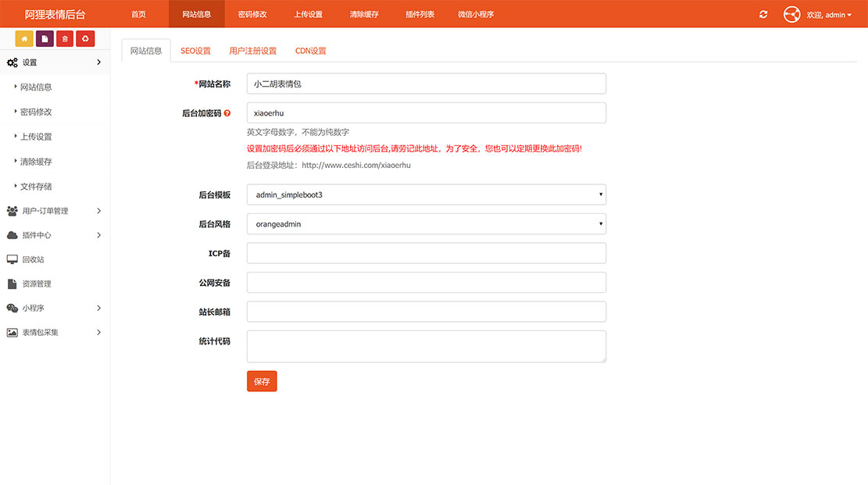Click the yellow home quick-access icon
Image resolution: width=868 pixels, height=485 pixels.
click(23, 38)
